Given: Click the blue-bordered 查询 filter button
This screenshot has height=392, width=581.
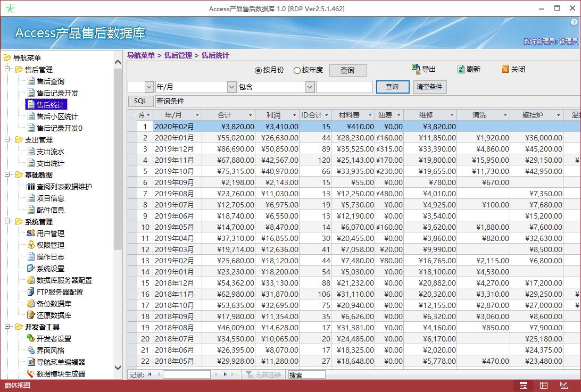Looking at the screenshot, I should (393, 87).
